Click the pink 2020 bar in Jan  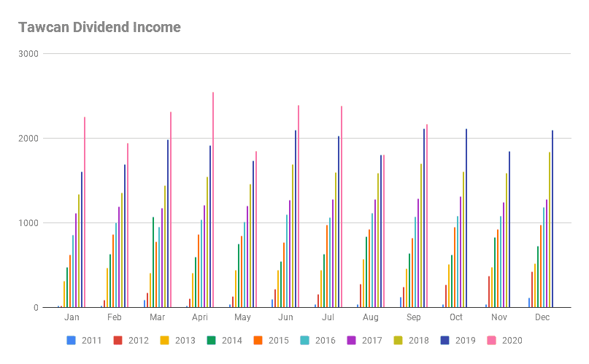point(85,212)
